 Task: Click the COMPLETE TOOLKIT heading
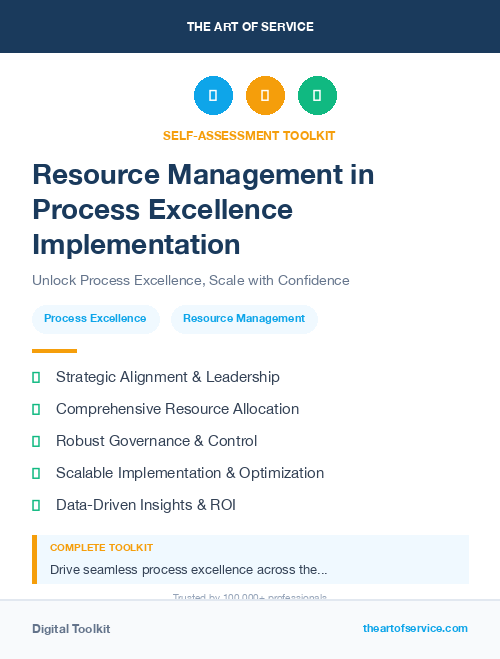pos(101,548)
